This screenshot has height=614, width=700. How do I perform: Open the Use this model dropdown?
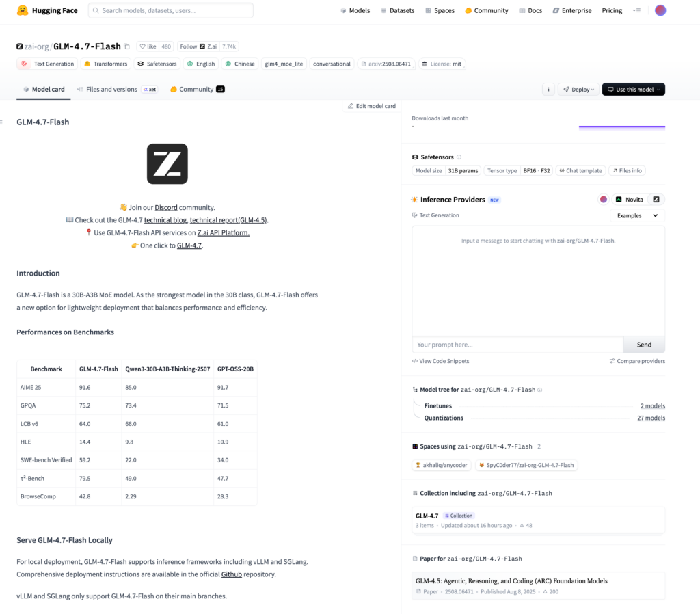tap(633, 90)
